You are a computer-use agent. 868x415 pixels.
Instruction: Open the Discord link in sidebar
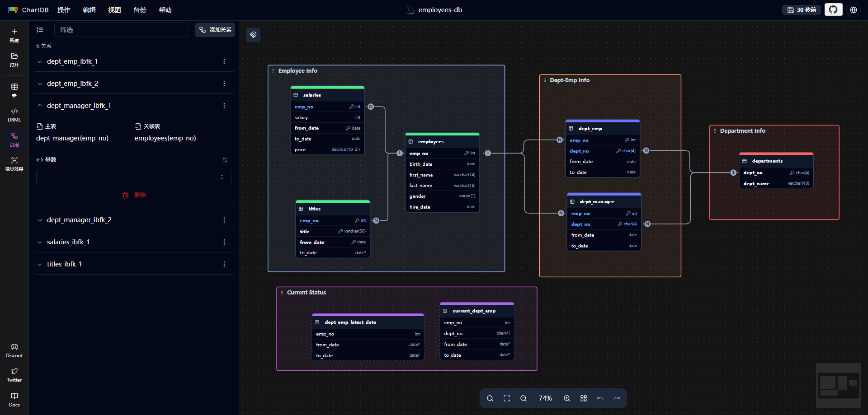[14, 350]
